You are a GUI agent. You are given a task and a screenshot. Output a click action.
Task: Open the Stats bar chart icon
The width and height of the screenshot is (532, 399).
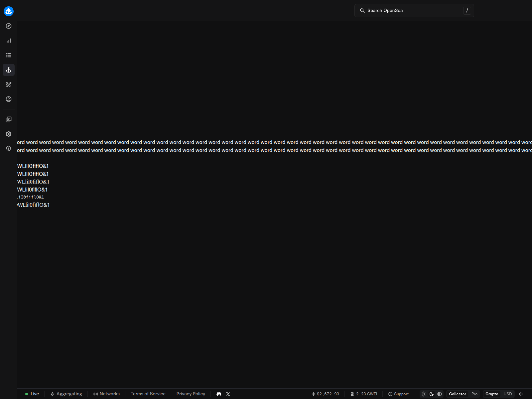pos(9,41)
